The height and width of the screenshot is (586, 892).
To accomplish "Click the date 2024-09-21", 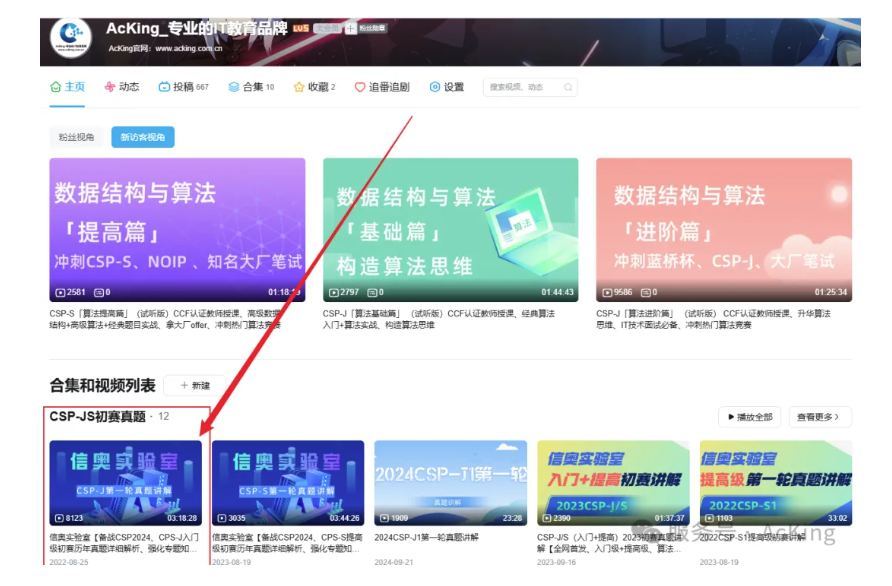I will pos(394,562).
